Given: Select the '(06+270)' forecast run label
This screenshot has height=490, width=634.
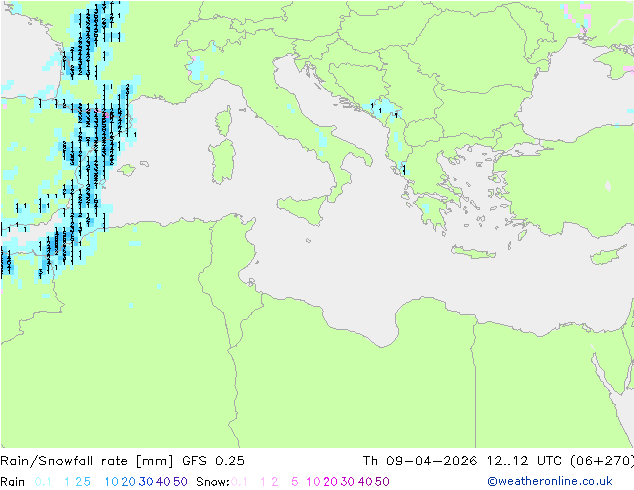Looking at the screenshot, I should [x=602, y=461].
